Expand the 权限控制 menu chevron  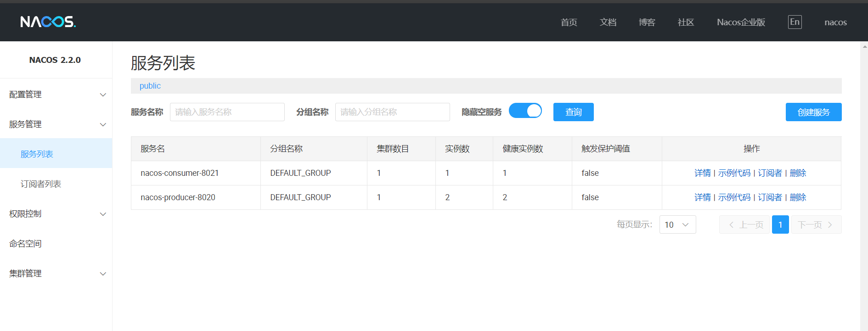pos(103,214)
